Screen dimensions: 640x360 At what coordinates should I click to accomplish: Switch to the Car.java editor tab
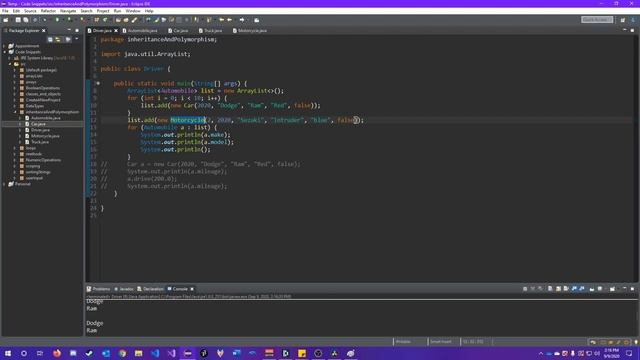178,31
